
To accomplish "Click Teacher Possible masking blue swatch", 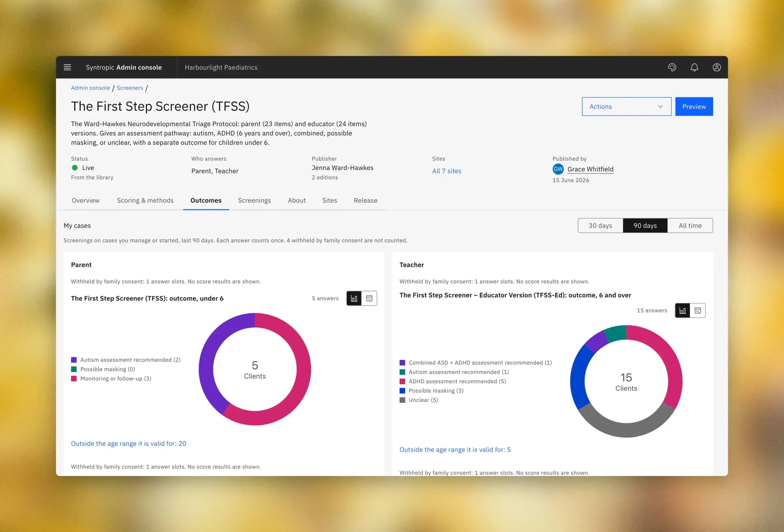I will (402, 391).
